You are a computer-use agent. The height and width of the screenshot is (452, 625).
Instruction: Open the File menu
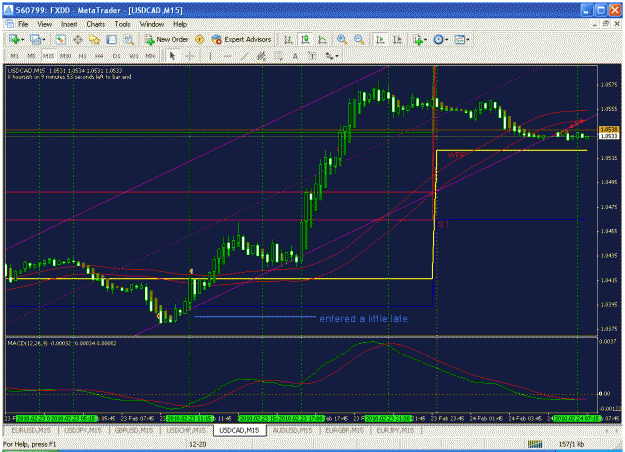[x=23, y=24]
